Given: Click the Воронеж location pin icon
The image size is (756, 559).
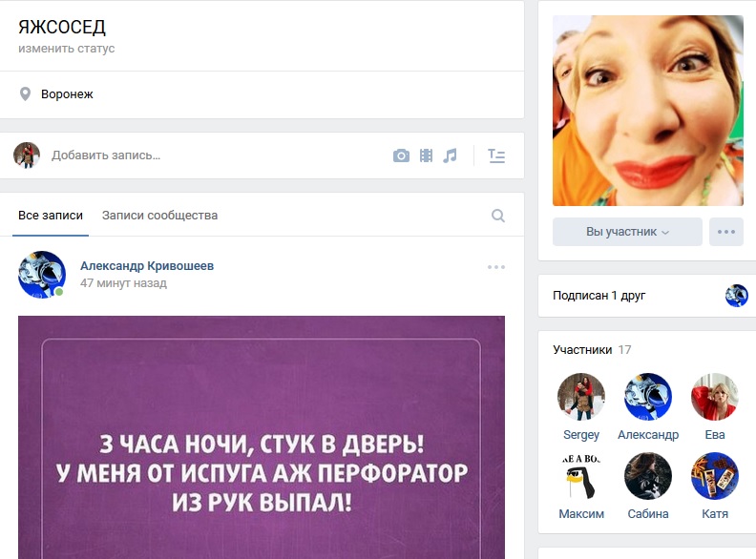Looking at the screenshot, I should (25, 94).
